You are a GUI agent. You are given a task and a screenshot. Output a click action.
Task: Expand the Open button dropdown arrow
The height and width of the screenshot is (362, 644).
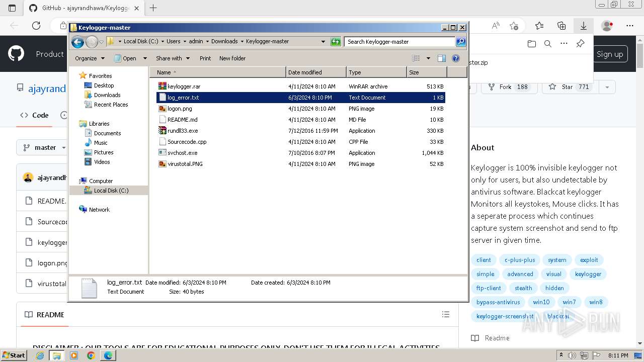[x=145, y=58]
